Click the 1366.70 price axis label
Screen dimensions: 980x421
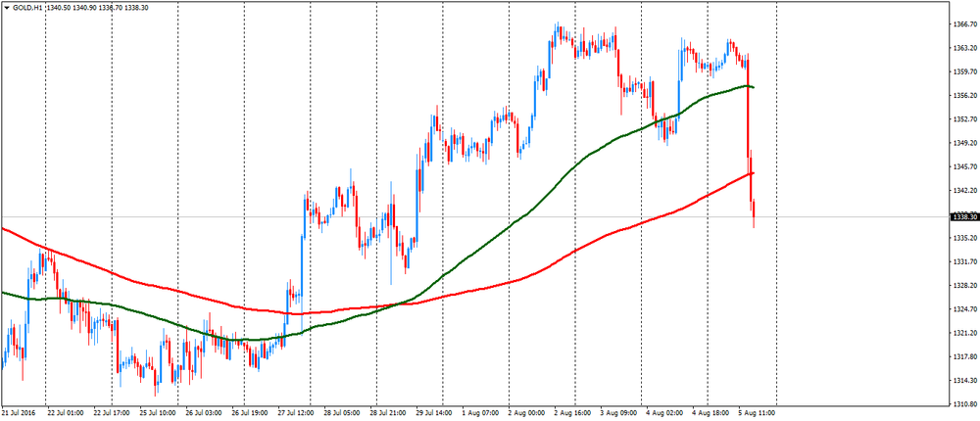pyautogui.click(x=963, y=23)
